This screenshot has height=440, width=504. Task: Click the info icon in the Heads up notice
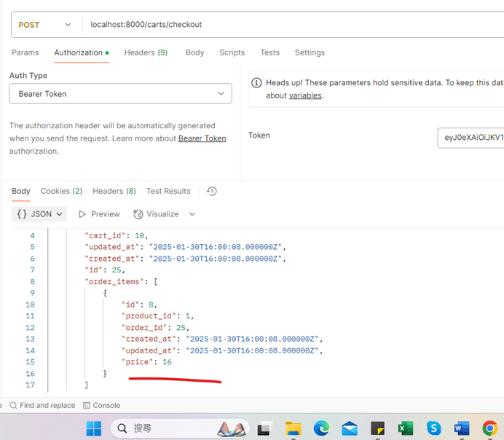pos(256,83)
